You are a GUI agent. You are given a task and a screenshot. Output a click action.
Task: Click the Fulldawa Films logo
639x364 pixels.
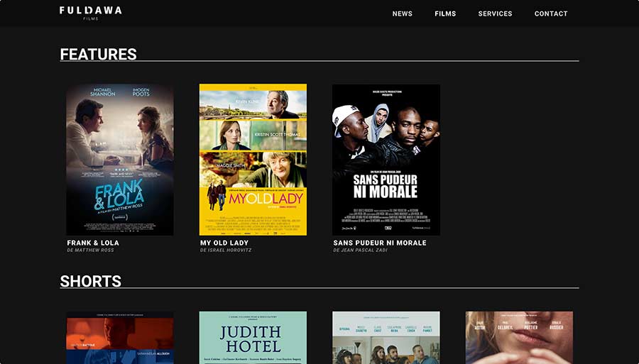point(90,13)
